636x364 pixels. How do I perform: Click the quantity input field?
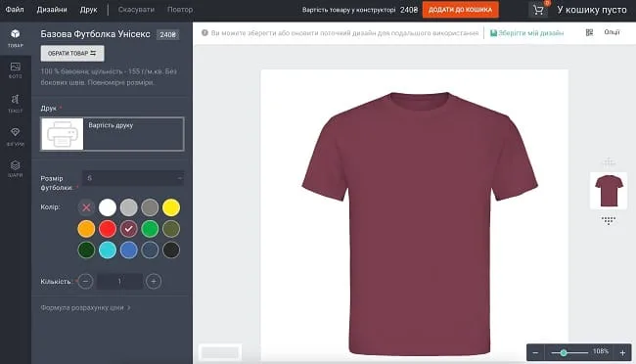tap(119, 281)
